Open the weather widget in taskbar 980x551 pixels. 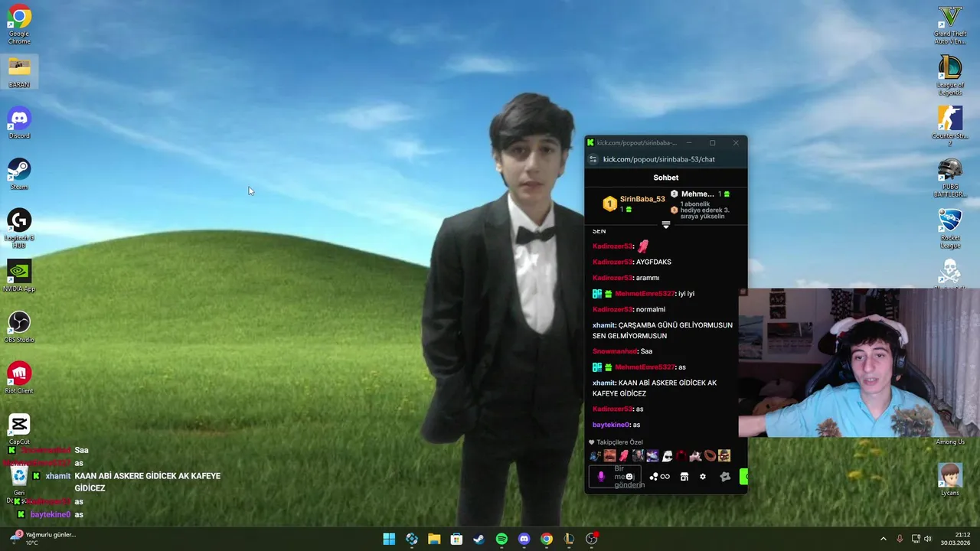[x=43, y=539]
